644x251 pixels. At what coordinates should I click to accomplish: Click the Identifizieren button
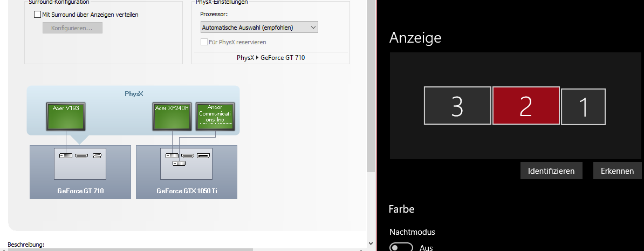point(551,171)
